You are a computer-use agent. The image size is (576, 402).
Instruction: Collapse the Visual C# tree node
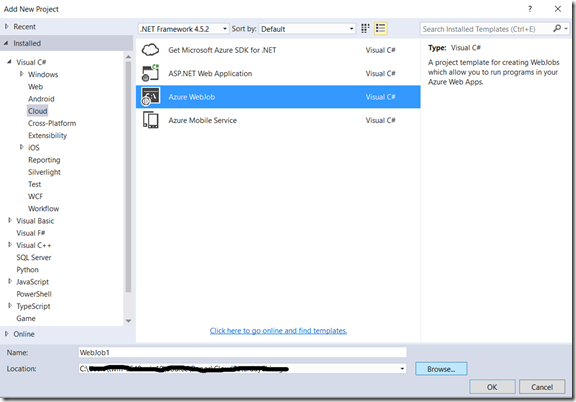[x=9, y=62]
